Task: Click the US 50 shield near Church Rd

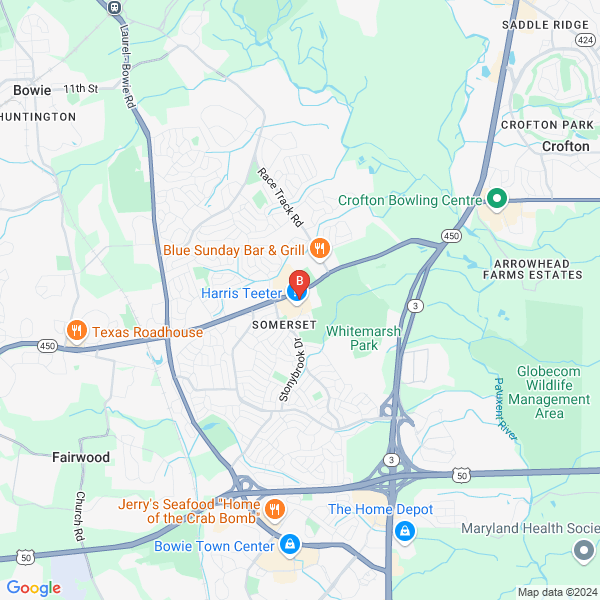Action: (x=25, y=558)
